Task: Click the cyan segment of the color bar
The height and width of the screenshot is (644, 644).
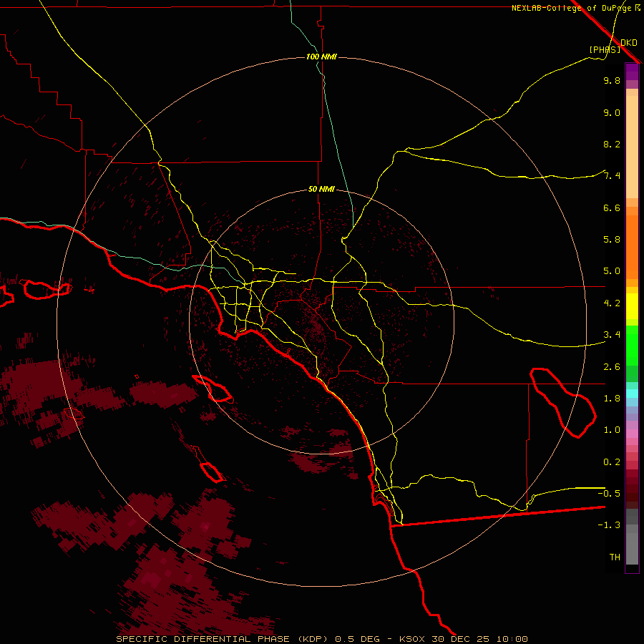Action: click(632, 394)
